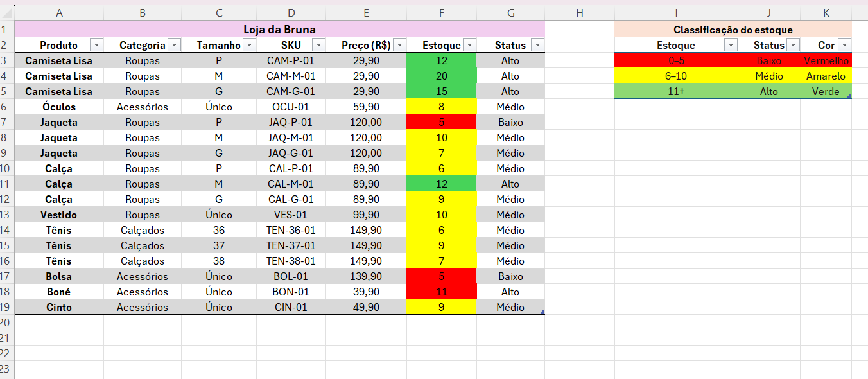
Task: Select column D header
Action: click(291, 13)
